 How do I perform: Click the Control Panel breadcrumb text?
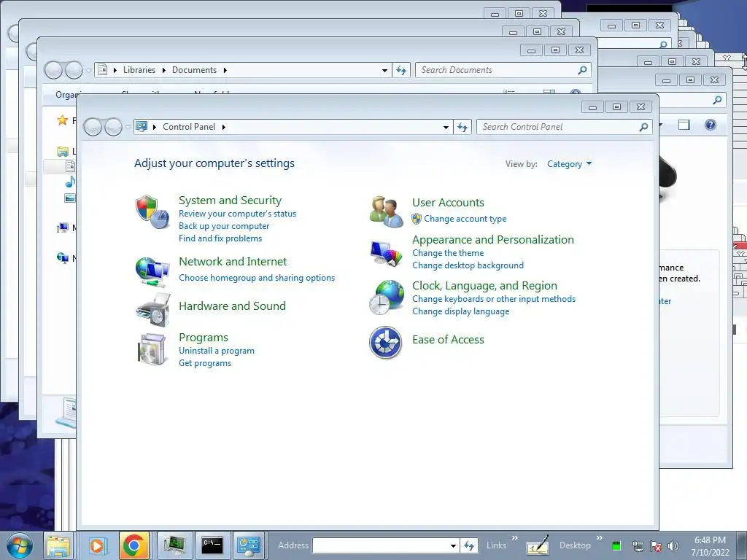click(x=189, y=127)
